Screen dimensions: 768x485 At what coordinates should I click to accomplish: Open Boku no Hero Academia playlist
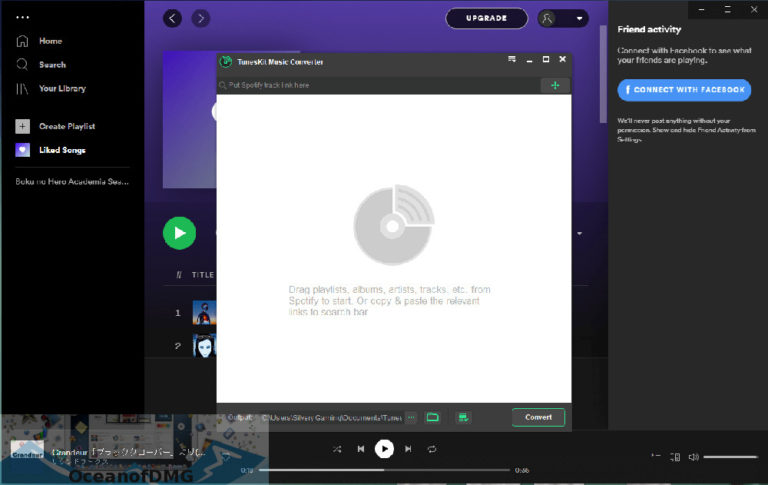point(72,182)
